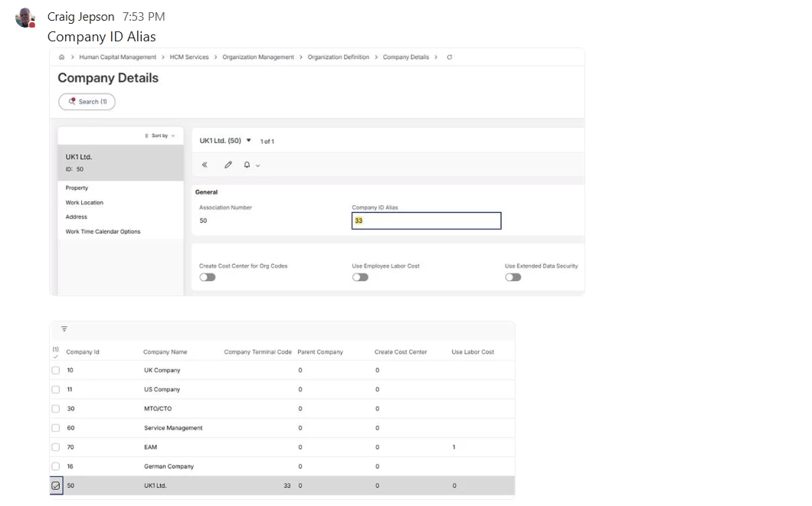Expand the chevron next to bell icon
The image size is (812, 506).
pos(258,165)
